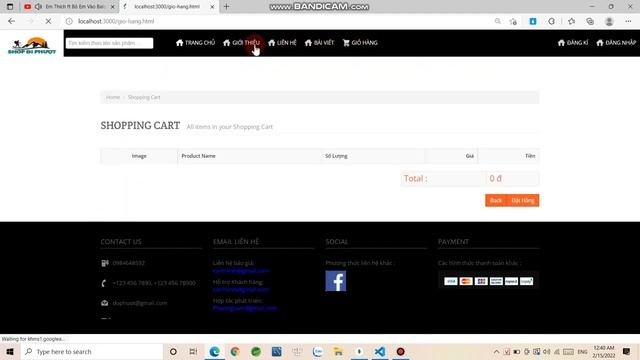This screenshot has width=640, height=360.
Task: Click the browser address bar URL
Action: click(116, 21)
